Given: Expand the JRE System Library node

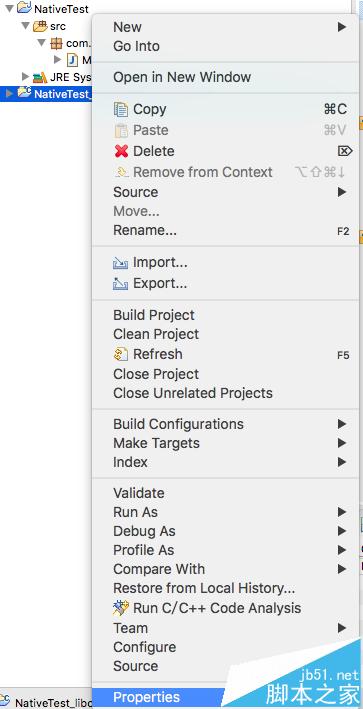Looking at the screenshot, I should 26,77.
